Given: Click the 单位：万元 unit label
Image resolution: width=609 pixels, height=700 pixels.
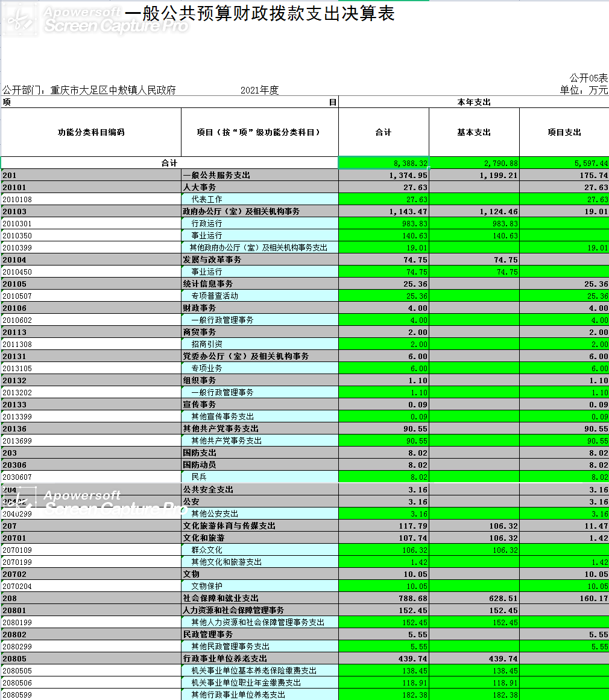Looking at the screenshot, I should tap(584, 90).
